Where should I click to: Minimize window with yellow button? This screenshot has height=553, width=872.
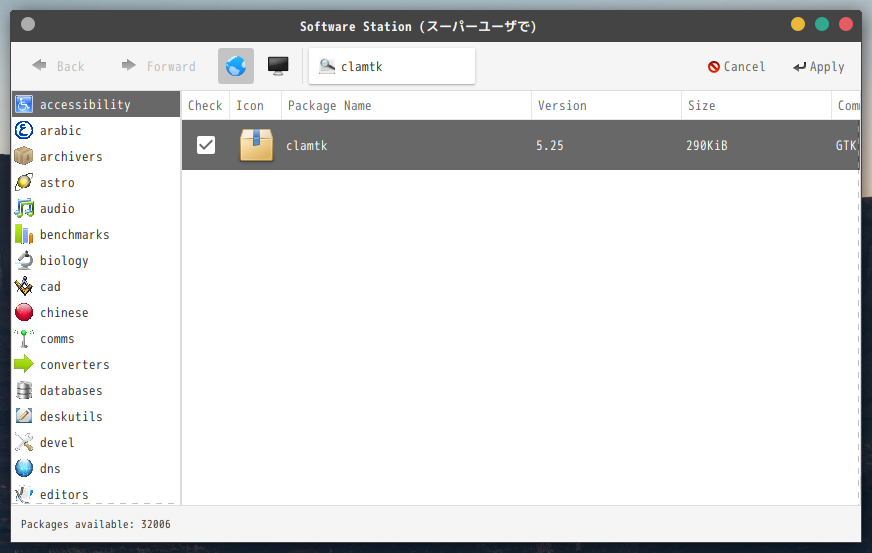(798, 24)
